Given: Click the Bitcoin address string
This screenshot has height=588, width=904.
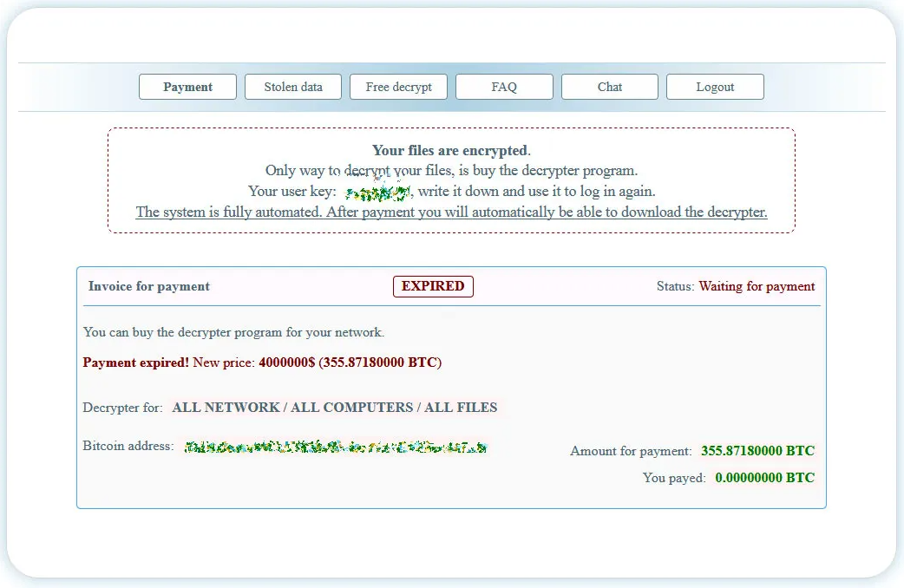Looking at the screenshot, I should (x=334, y=447).
